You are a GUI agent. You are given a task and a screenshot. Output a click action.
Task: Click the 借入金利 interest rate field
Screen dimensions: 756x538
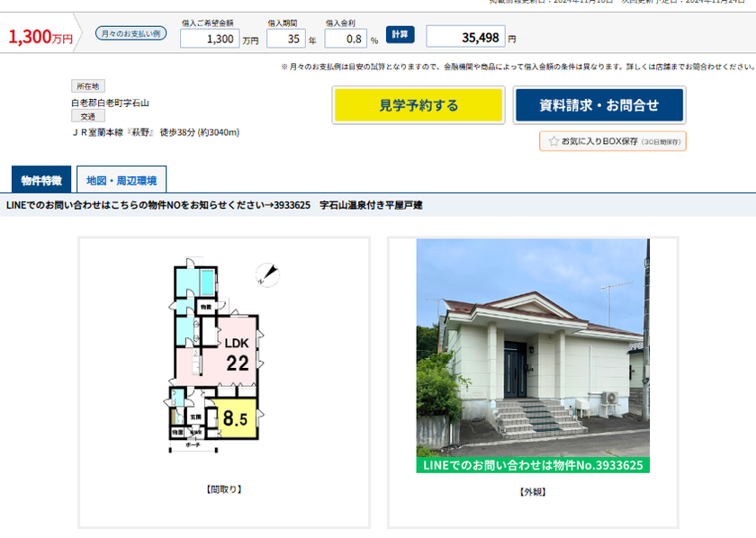coord(345,39)
